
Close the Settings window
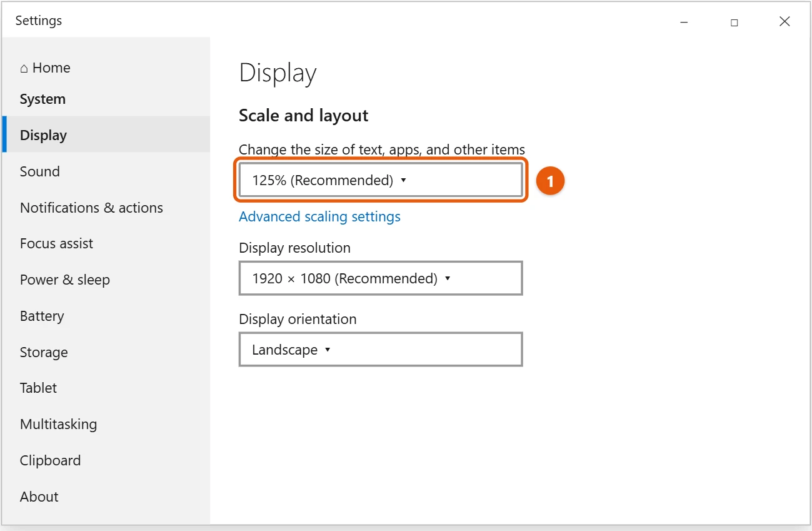pyautogui.click(x=784, y=22)
